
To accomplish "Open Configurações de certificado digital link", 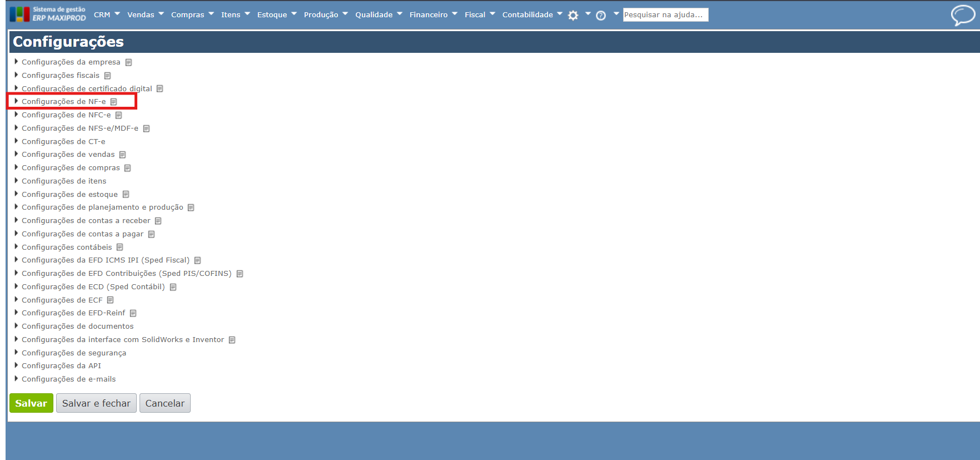I will (87, 89).
